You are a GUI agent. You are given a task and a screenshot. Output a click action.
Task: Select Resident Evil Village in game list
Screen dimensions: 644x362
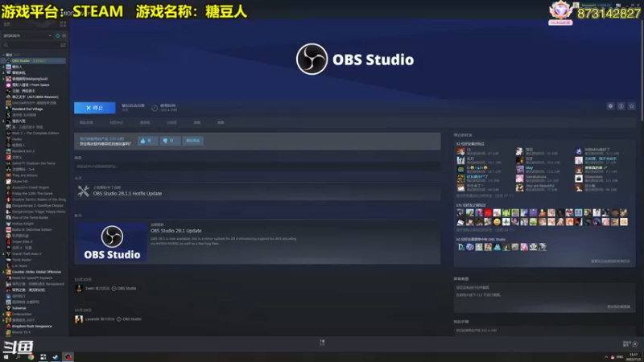(x=27, y=109)
